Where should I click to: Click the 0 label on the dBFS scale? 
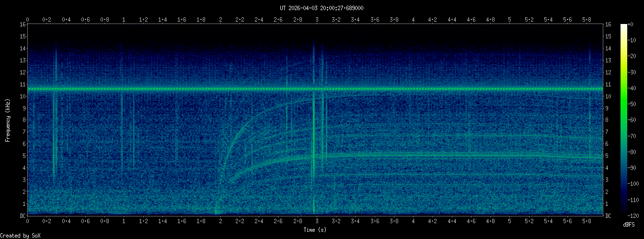tap(633, 24)
